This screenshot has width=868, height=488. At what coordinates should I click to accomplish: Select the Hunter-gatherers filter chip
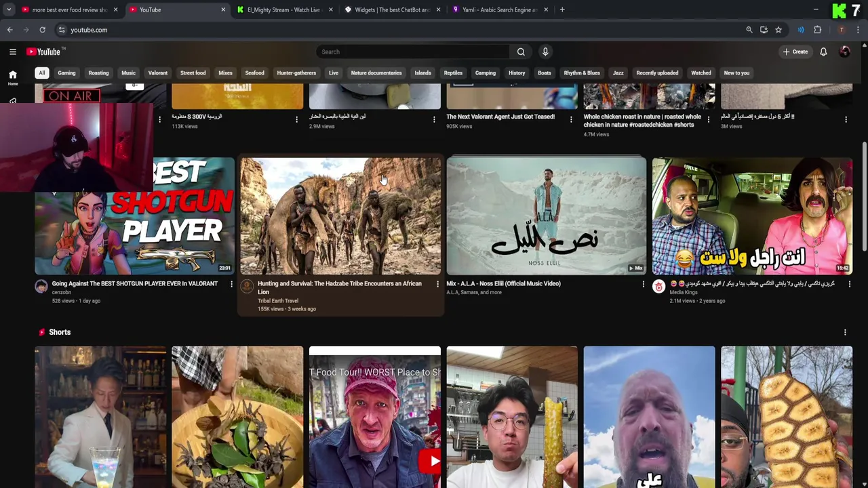[x=296, y=73]
